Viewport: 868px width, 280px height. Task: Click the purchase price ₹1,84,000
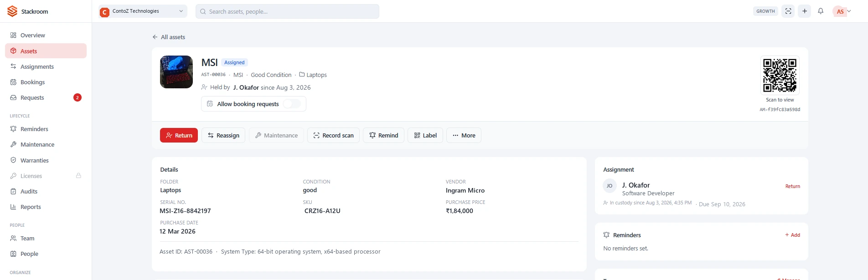pyautogui.click(x=460, y=211)
